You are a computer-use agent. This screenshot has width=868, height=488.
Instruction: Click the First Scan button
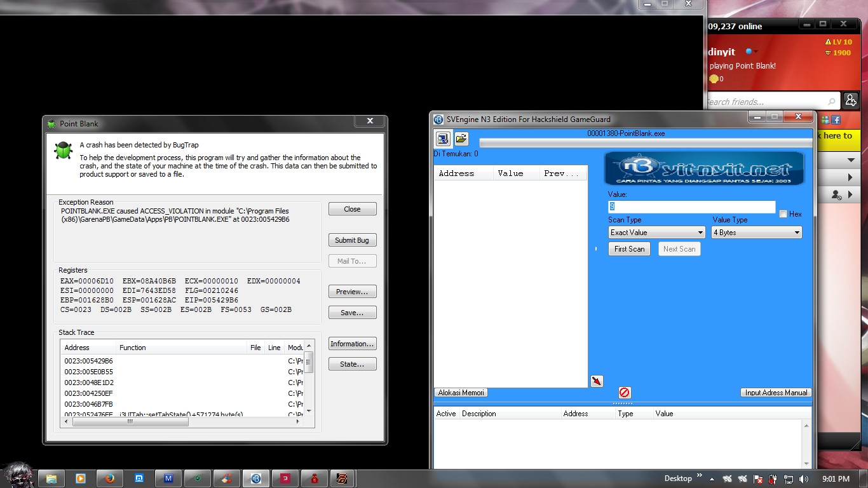coord(630,249)
